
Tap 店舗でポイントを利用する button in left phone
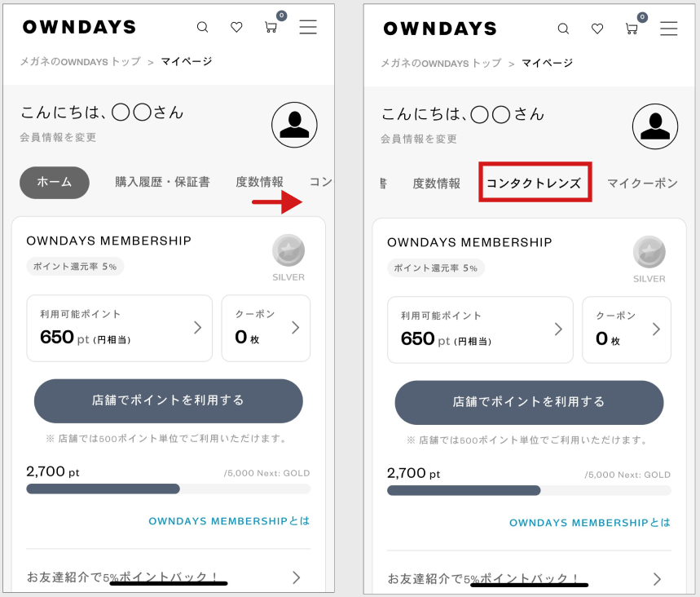pyautogui.click(x=169, y=400)
